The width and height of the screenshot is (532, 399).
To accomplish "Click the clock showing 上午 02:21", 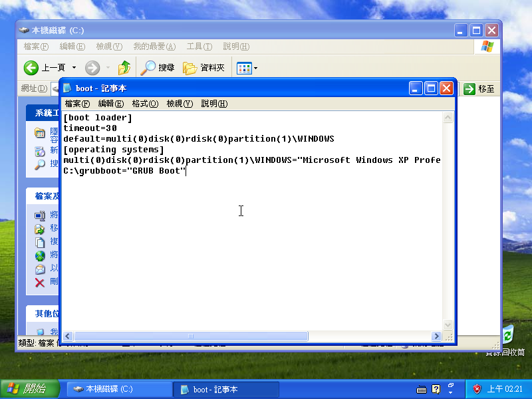I will pos(505,389).
